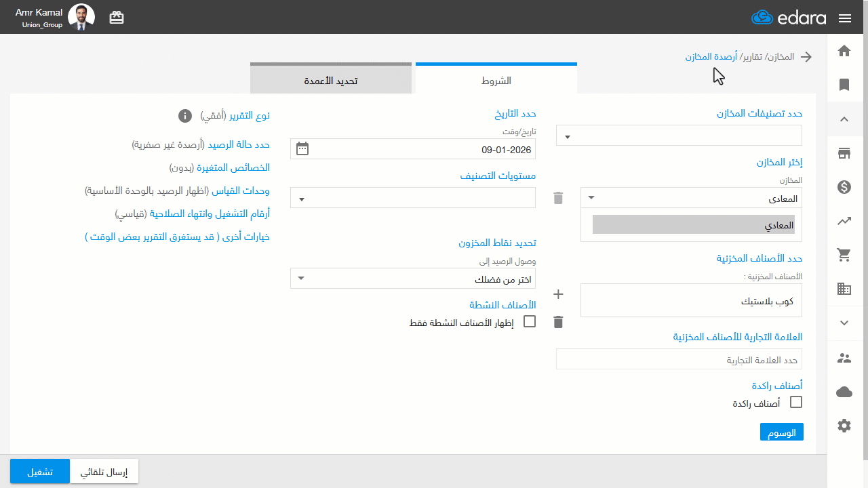Image resolution: width=868 pixels, height=488 pixels.
Task: Open the bookmark icon in sidebar
Action: 844,85
